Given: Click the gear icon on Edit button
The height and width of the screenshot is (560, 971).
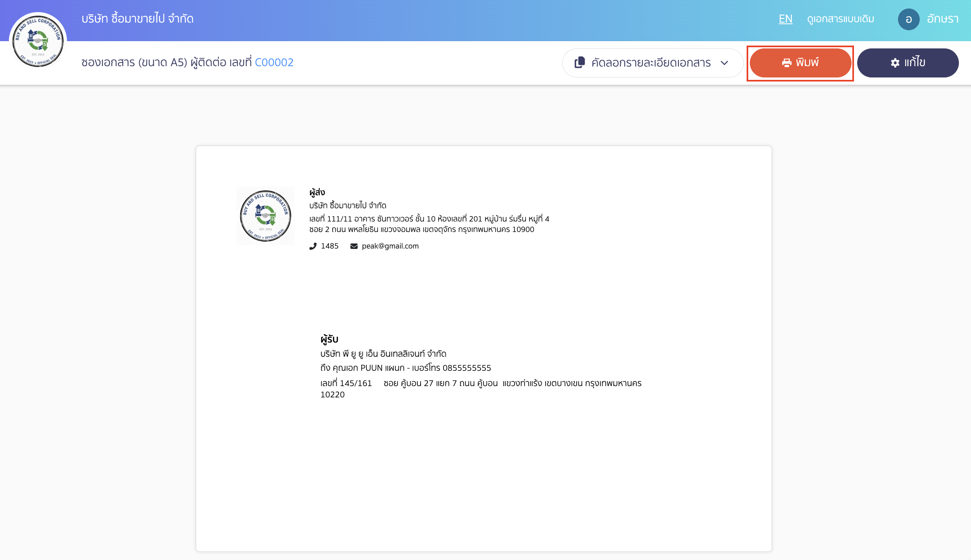Looking at the screenshot, I should coord(895,63).
